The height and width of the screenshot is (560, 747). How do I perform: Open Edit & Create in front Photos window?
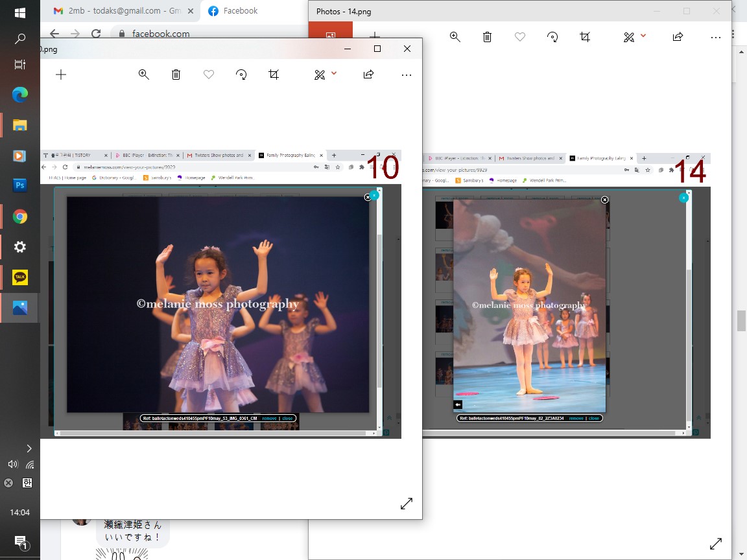point(320,75)
